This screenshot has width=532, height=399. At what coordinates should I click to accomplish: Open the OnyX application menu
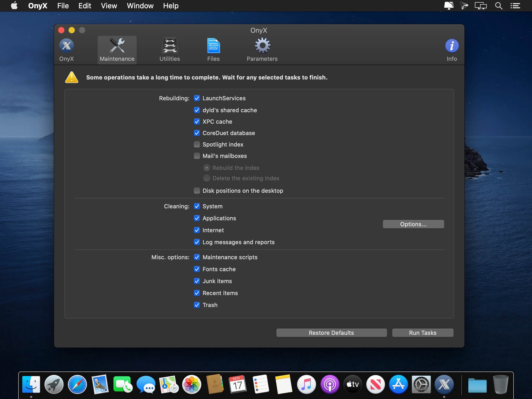click(x=38, y=6)
